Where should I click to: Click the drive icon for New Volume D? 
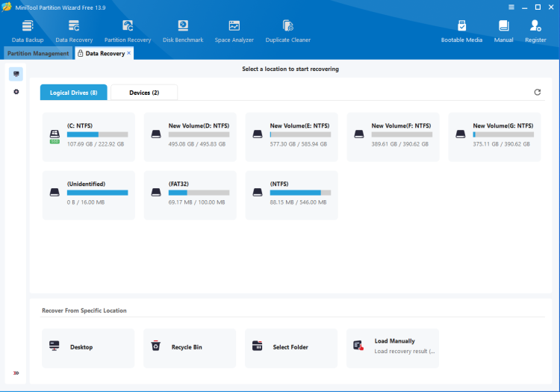[x=156, y=134]
